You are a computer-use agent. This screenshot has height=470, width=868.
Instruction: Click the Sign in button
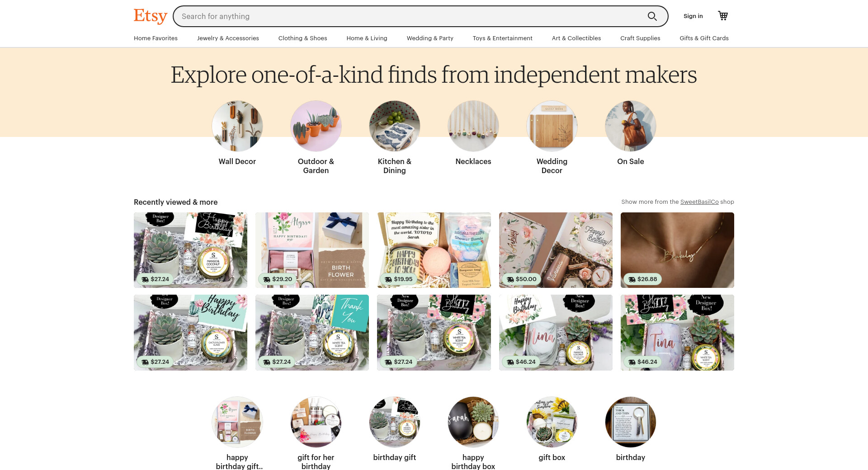click(x=693, y=16)
